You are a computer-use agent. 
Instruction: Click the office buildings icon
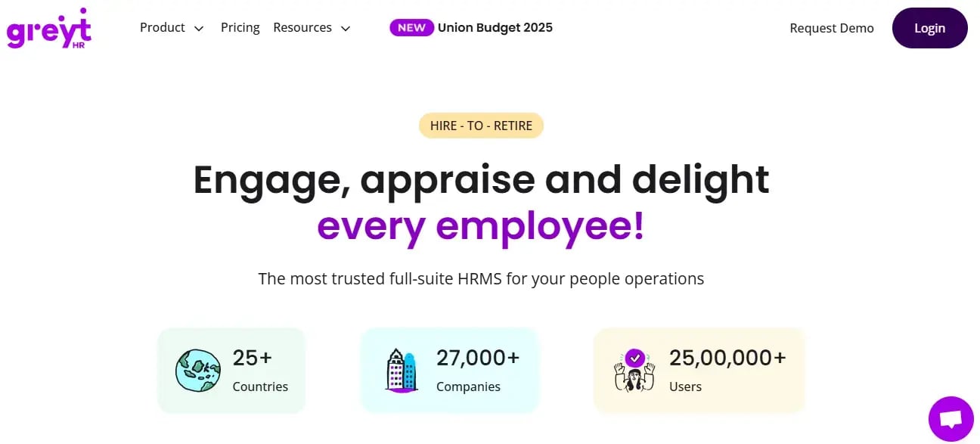[x=401, y=370]
